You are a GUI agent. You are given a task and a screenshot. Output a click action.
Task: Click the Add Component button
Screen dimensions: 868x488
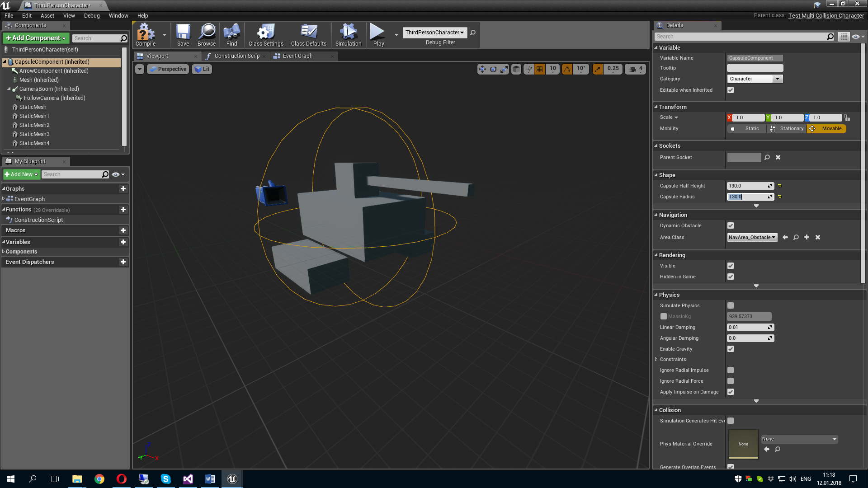click(x=36, y=38)
